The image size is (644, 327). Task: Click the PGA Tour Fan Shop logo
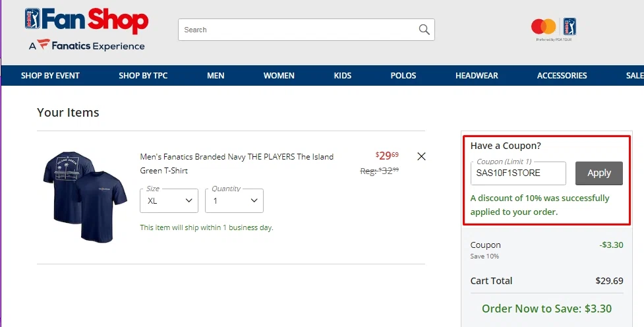coord(86,20)
